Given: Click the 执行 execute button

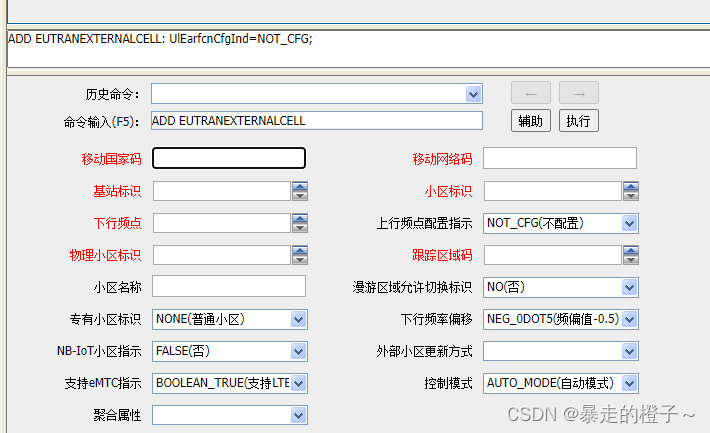Looking at the screenshot, I should pyautogui.click(x=579, y=121).
